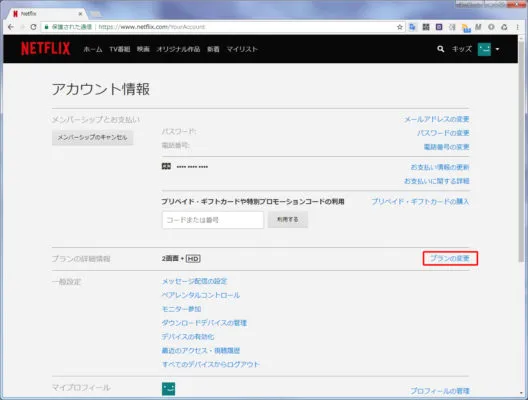The height and width of the screenshot is (400, 528).
Task: Bookmark page with star icon
Action: click(x=400, y=27)
